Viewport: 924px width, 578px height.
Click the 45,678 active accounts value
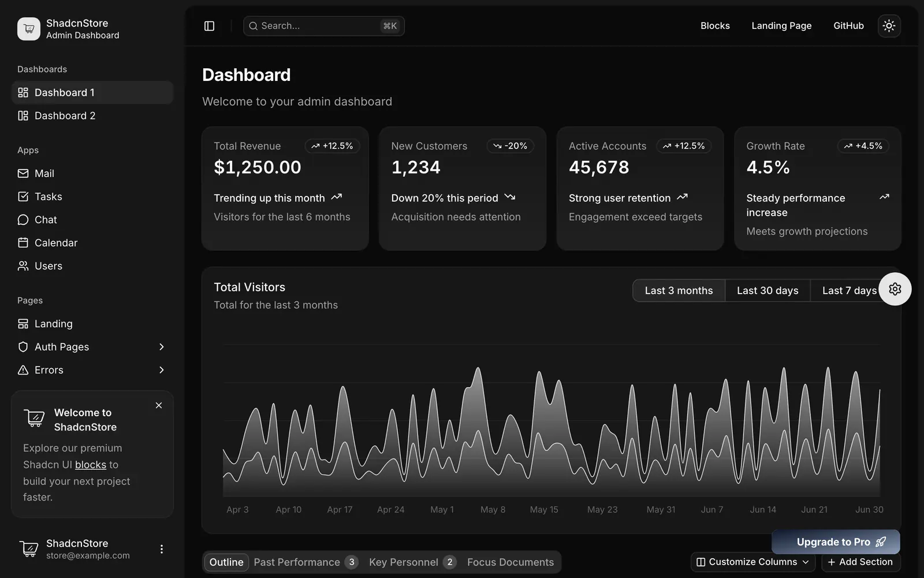599,168
